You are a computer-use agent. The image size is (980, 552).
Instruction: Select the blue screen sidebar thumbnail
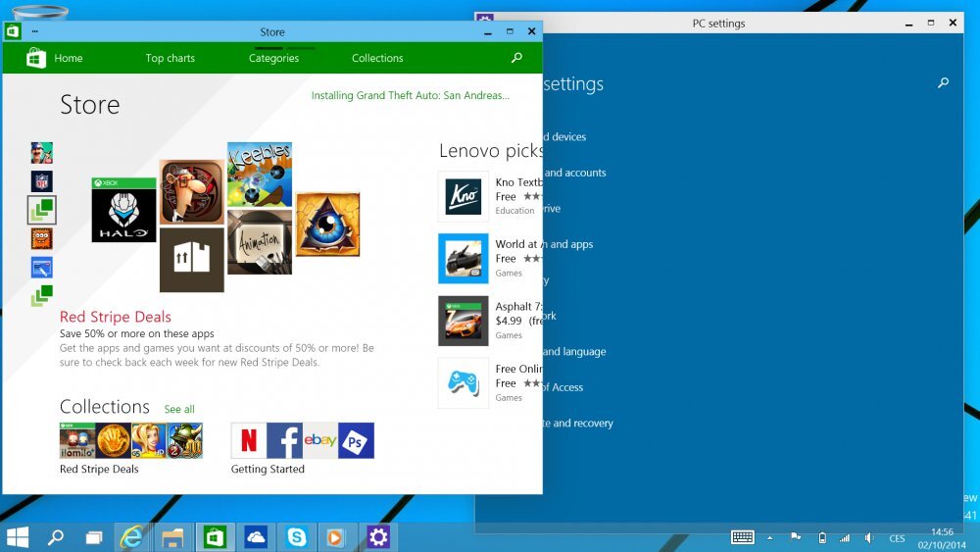[42, 268]
